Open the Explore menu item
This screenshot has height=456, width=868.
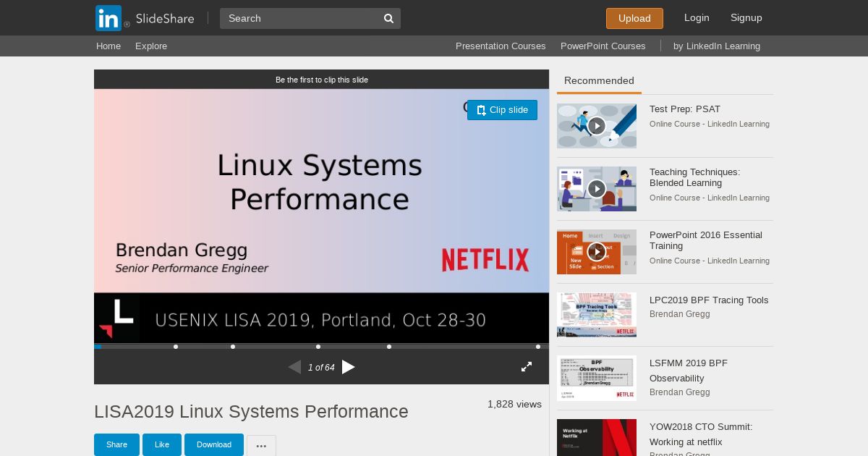(x=151, y=46)
